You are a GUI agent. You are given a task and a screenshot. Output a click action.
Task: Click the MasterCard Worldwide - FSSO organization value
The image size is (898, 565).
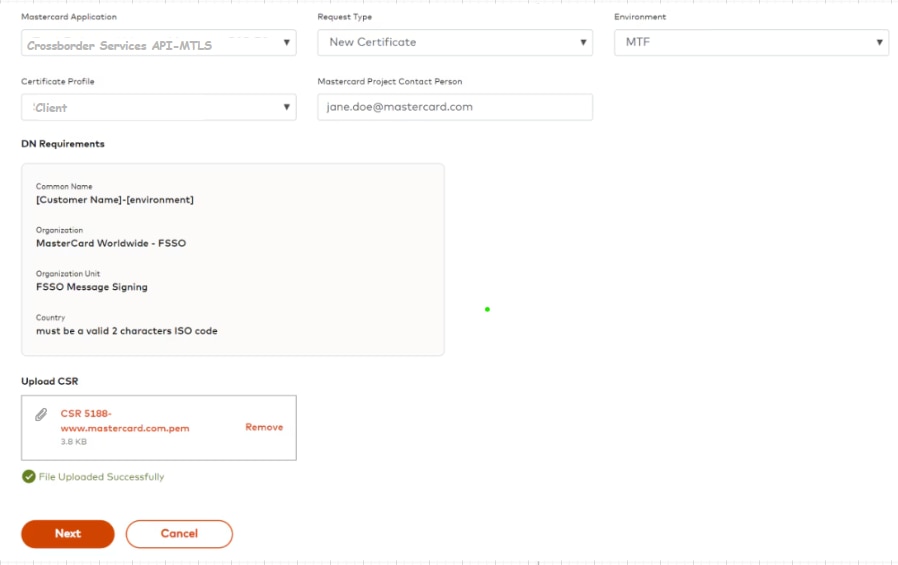tap(110, 243)
